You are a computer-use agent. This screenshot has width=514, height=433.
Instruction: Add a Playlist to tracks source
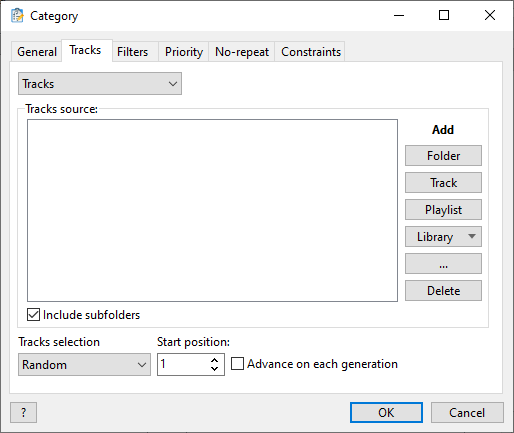[443, 209]
